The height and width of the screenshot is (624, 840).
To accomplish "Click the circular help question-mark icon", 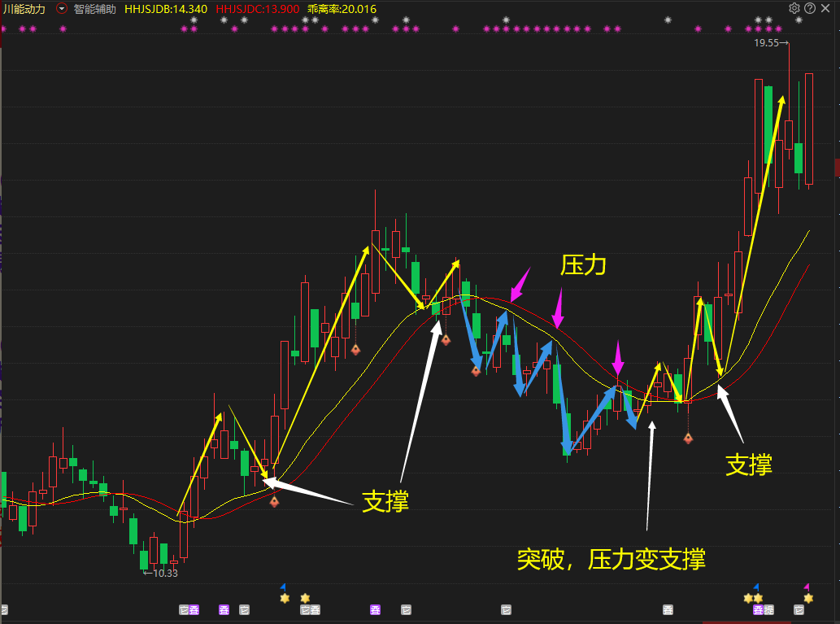I will [x=810, y=8].
